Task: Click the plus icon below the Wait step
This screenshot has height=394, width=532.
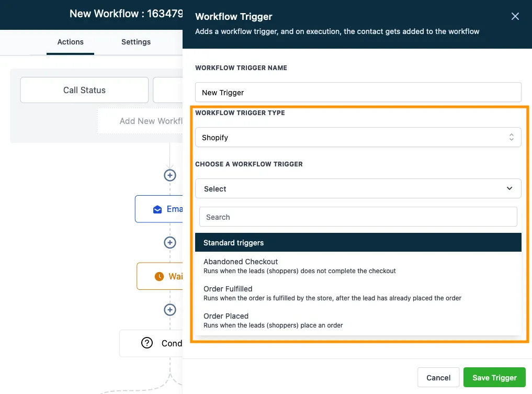Action: click(x=170, y=310)
